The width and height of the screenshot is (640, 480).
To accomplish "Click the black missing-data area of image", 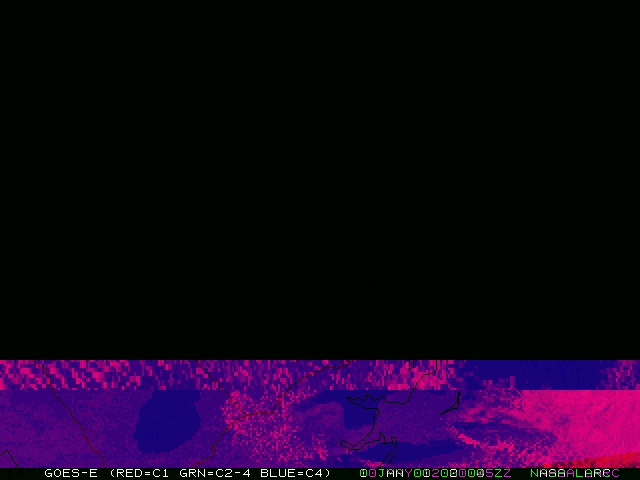I will point(320,180).
